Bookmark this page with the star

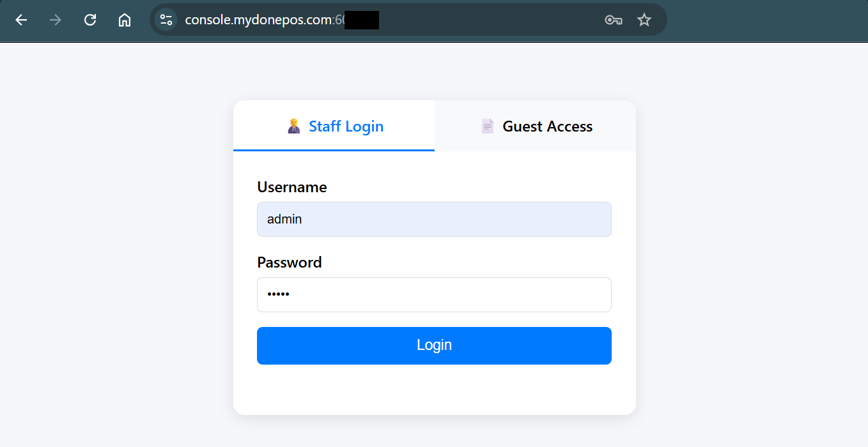pos(644,20)
